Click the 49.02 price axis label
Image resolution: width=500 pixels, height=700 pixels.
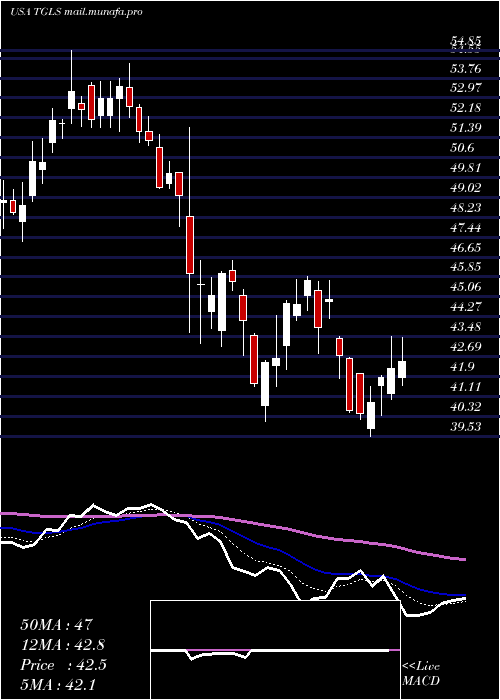coord(466,188)
